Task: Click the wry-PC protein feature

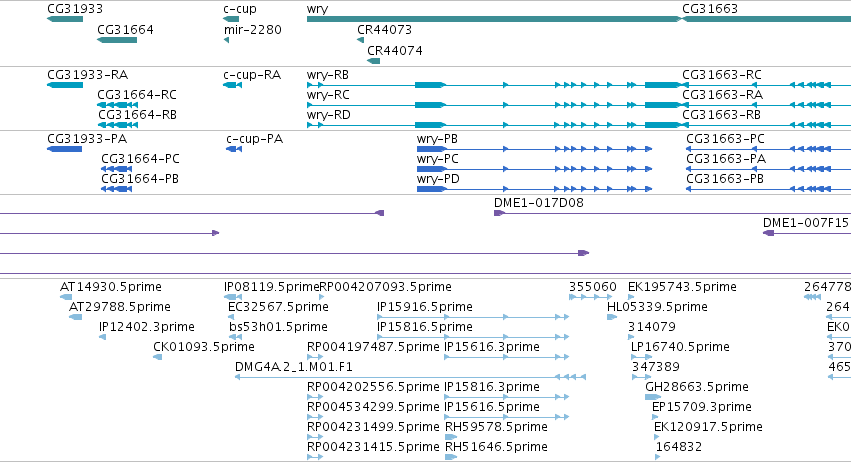Action: [x=534, y=169]
